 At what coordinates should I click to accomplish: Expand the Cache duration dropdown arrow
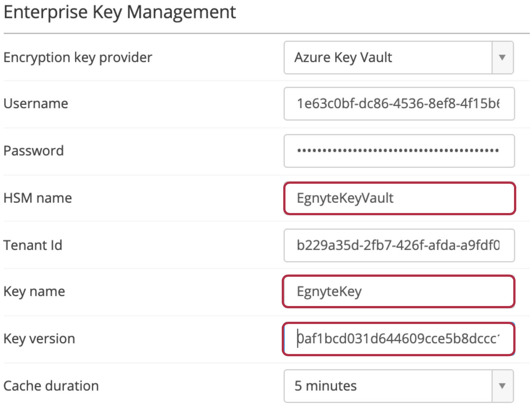[502, 386]
